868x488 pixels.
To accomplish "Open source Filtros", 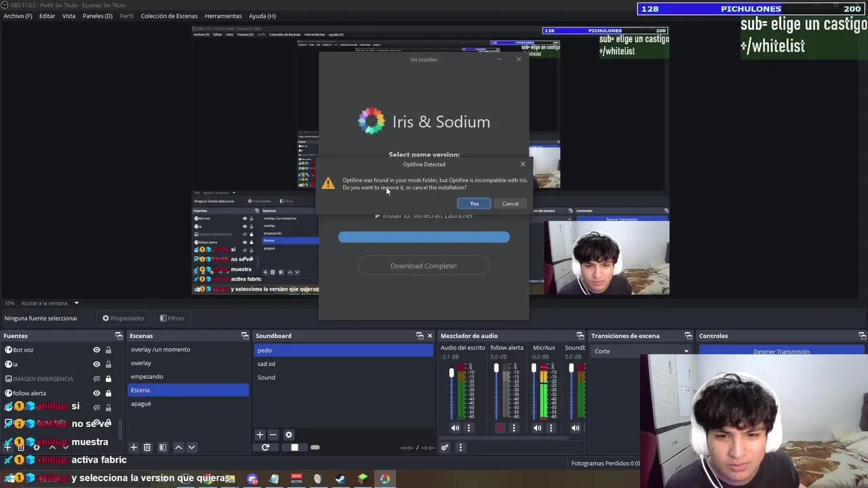I will (172, 318).
